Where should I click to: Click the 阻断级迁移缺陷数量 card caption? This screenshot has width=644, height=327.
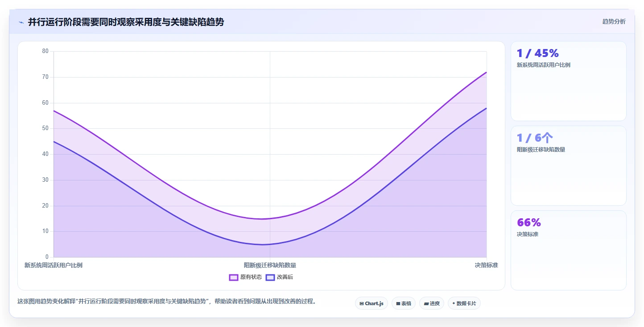(541, 150)
